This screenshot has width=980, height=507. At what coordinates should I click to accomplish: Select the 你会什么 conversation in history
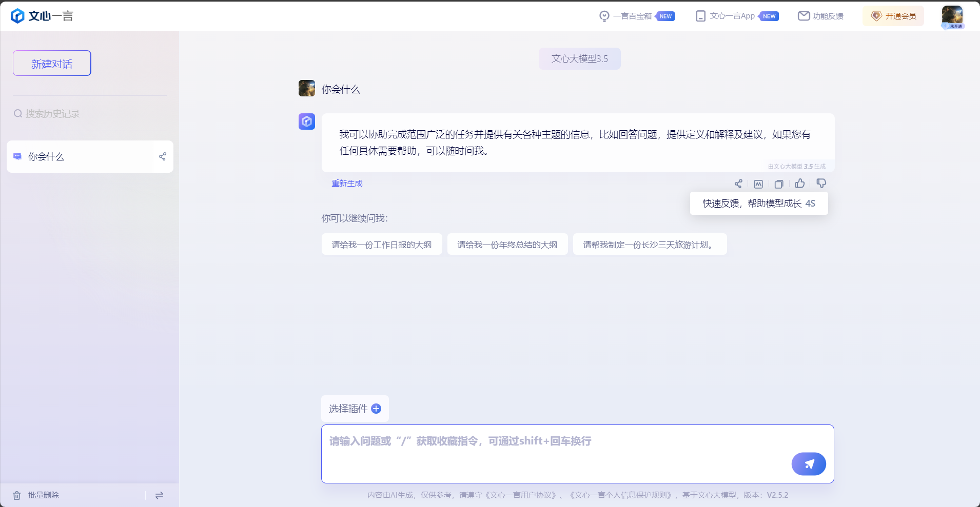click(x=90, y=156)
